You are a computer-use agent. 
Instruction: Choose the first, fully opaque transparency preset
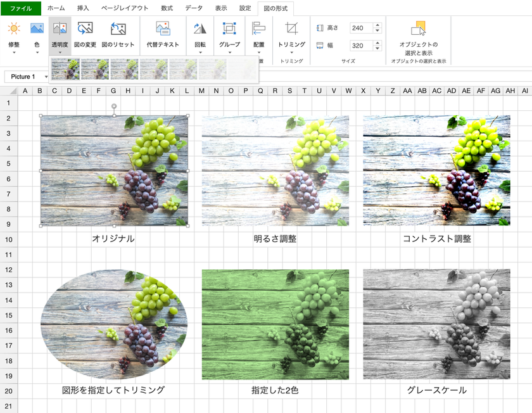click(x=65, y=69)
